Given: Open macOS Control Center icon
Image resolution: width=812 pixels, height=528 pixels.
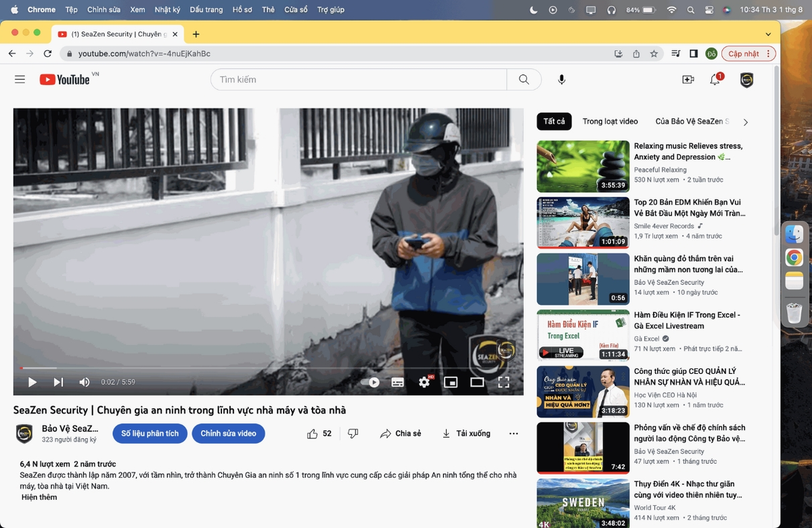Looking at the screenshot, I should [x=709, y=9].
